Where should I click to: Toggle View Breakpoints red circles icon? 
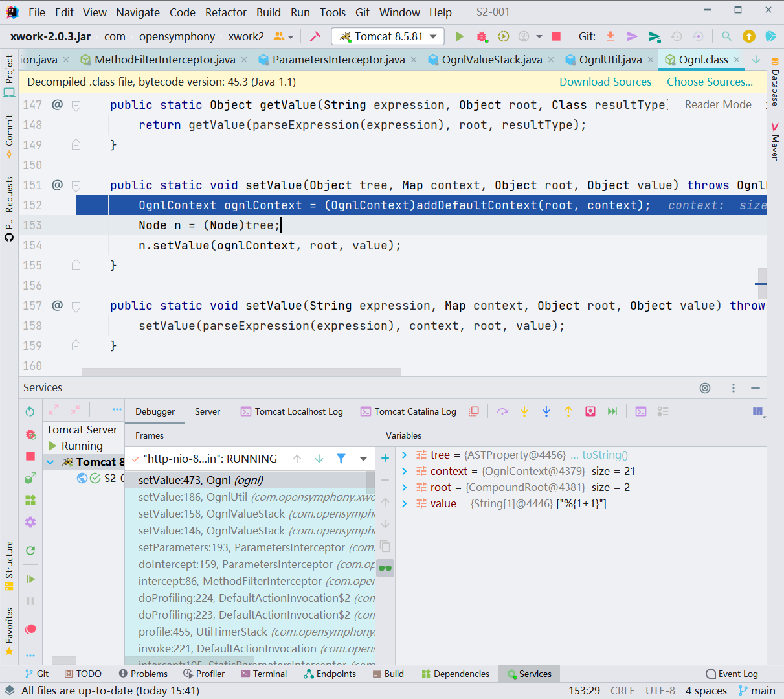click(x=30, y=629)
